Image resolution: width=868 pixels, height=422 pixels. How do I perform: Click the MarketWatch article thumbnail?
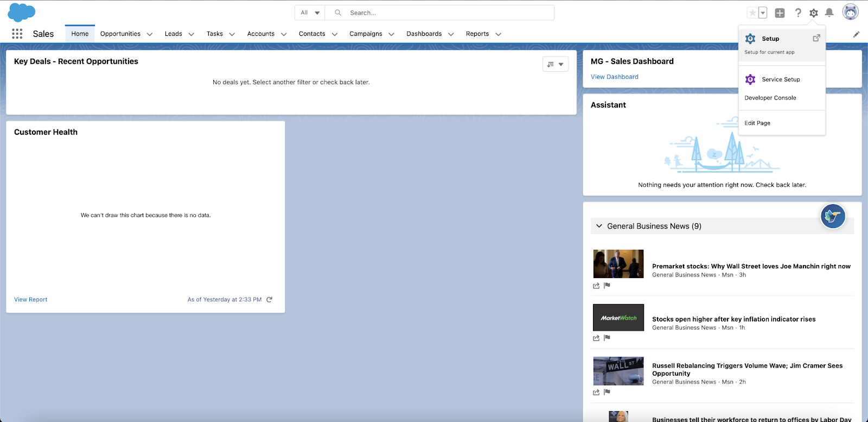click(618, 318)
